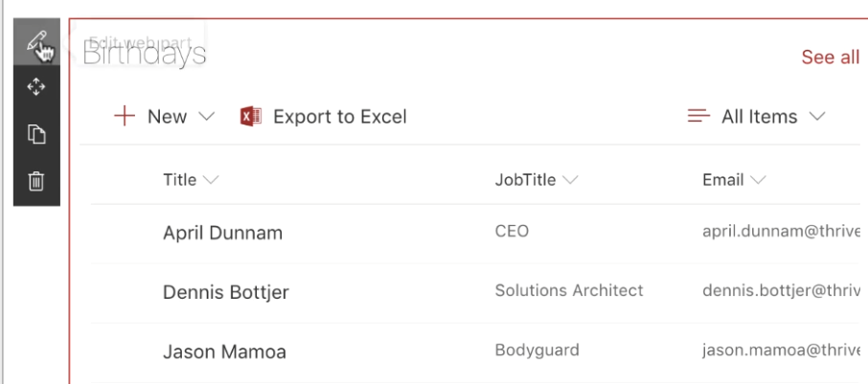
Task: Delete web part using trash icon
Action: (x=36, y=181)
